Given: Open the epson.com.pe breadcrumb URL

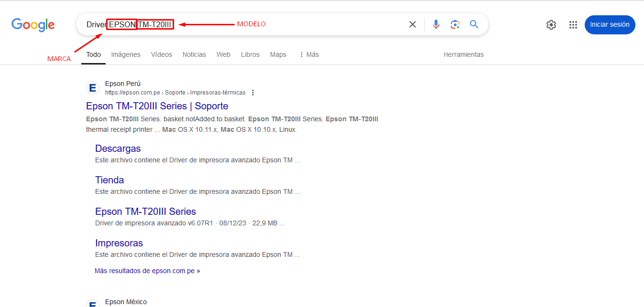Looking at the screenshot, I should click(175, 93).
